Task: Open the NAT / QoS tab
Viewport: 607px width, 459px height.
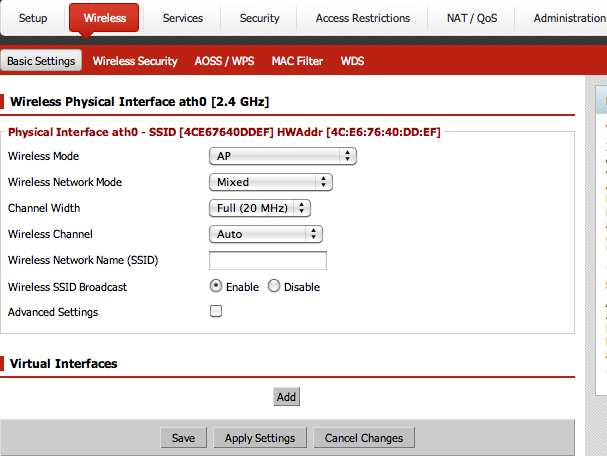Action: click(471, 18)
